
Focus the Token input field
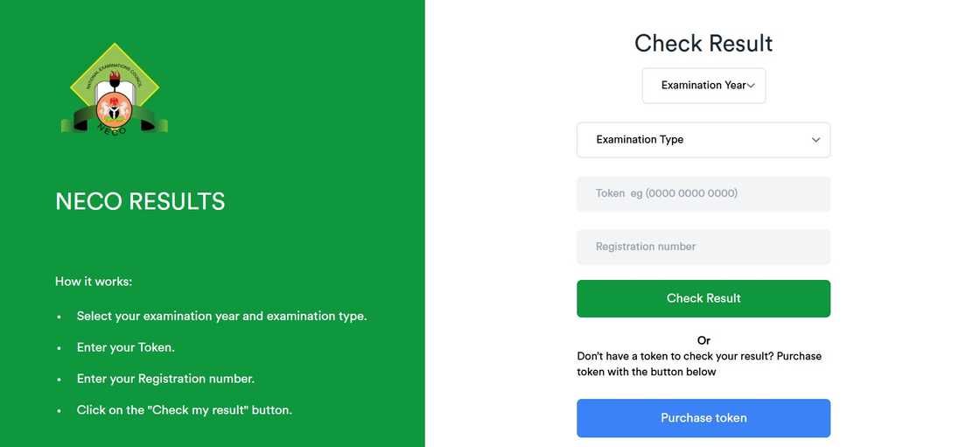[703, 193]
